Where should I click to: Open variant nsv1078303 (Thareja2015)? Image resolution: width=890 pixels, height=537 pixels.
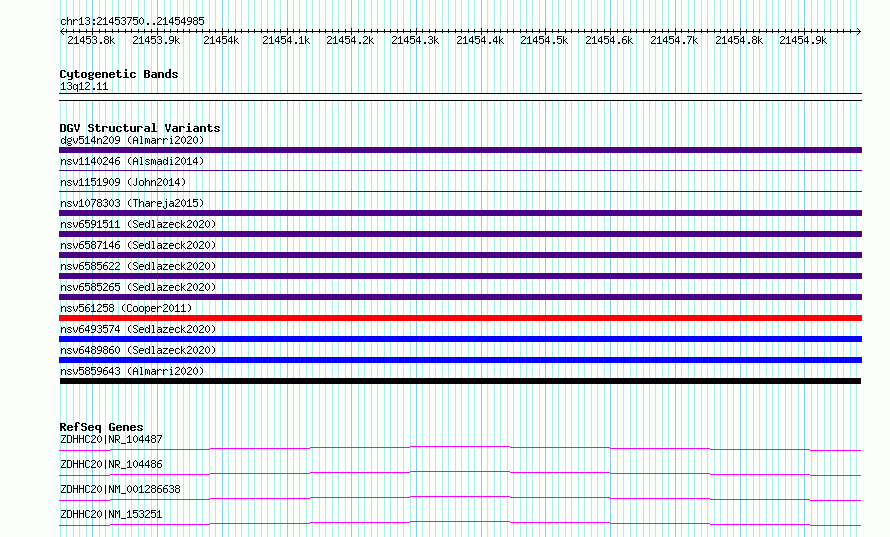(x=132, y=203)
